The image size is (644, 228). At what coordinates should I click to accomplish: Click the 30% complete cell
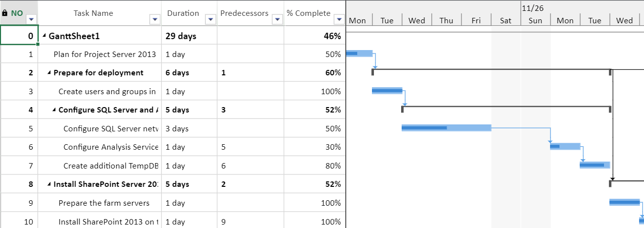click(315, 147)
